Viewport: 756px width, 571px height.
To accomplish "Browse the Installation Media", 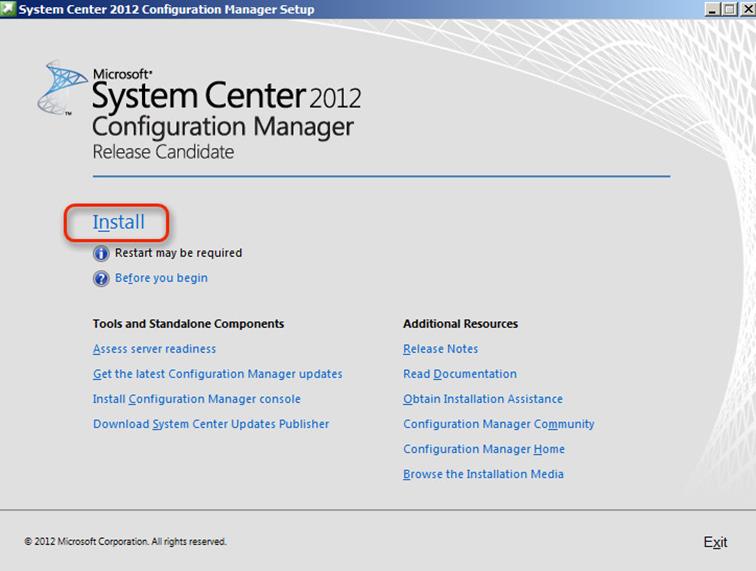I will pos(483,474).
